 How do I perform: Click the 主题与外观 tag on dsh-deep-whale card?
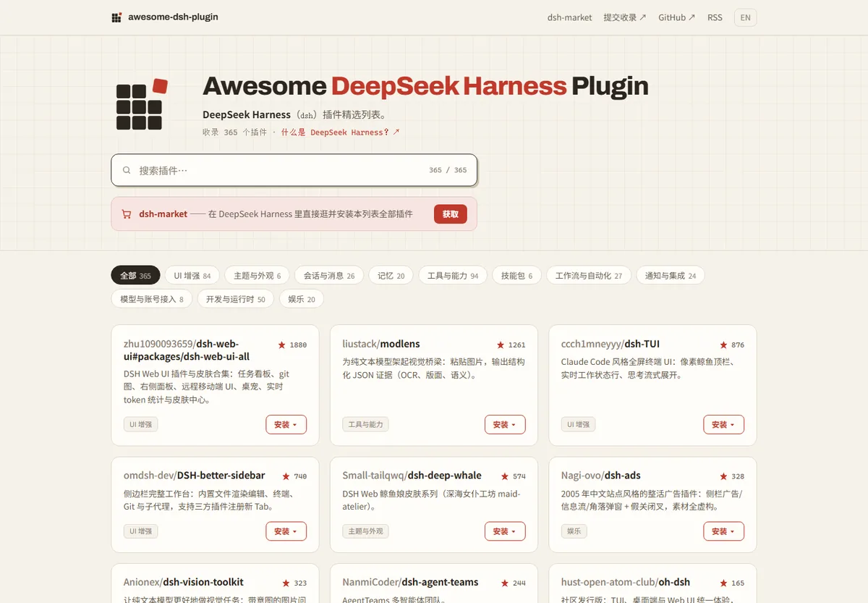pyautogui.click(x=365, y=531)
